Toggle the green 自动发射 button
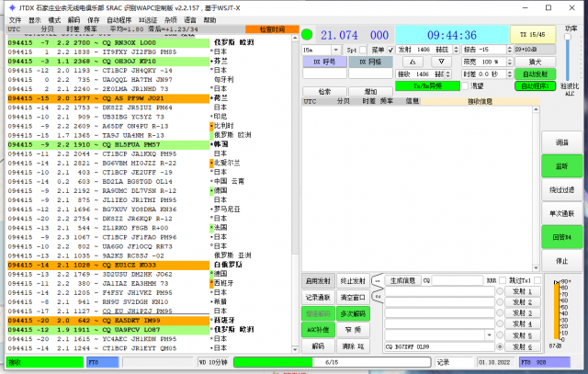588x374 pixels. coord(535,74)
